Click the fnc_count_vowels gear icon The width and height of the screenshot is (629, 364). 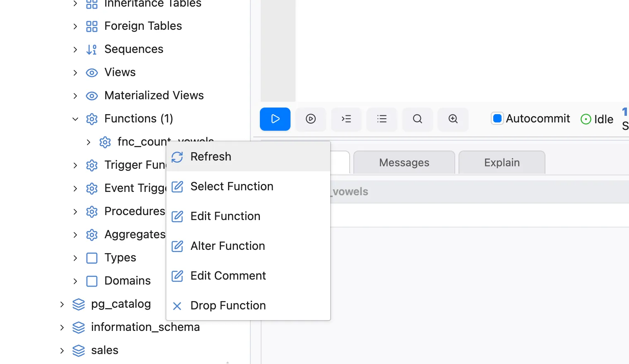[105, 142]
